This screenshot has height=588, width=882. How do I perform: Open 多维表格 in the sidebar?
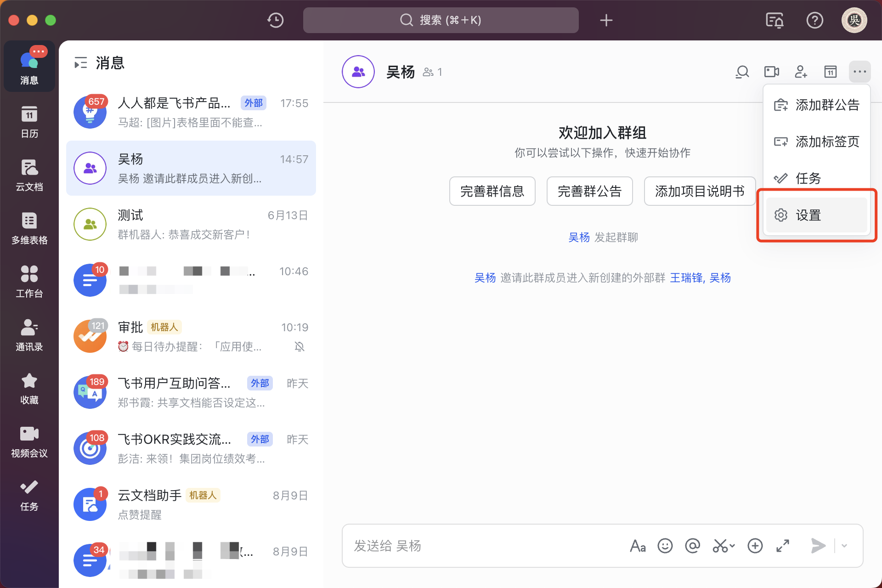pos(29,228)
